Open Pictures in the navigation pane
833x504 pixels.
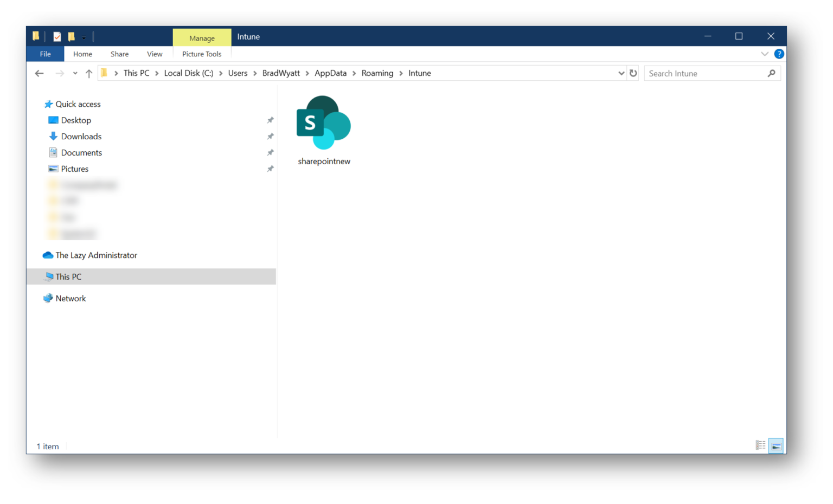[74, 169]
